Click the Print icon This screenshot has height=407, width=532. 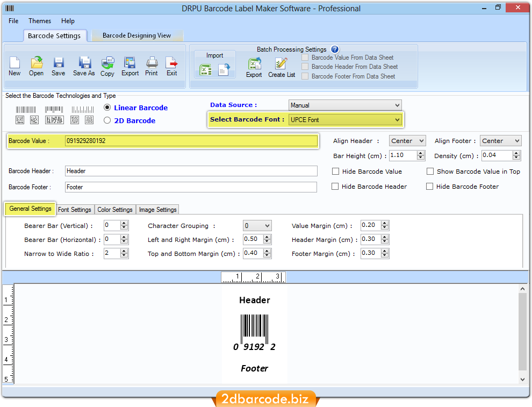[152, 62]
